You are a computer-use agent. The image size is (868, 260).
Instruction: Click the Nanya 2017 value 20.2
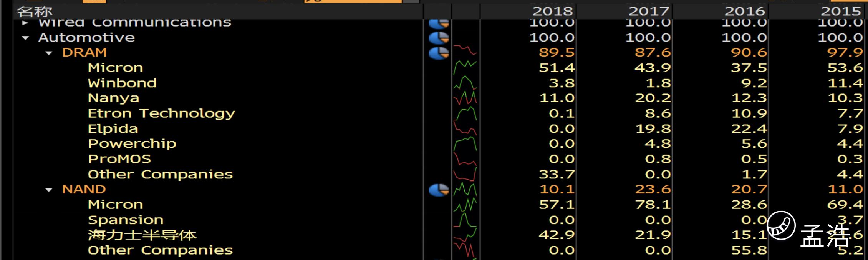point(653,98)
